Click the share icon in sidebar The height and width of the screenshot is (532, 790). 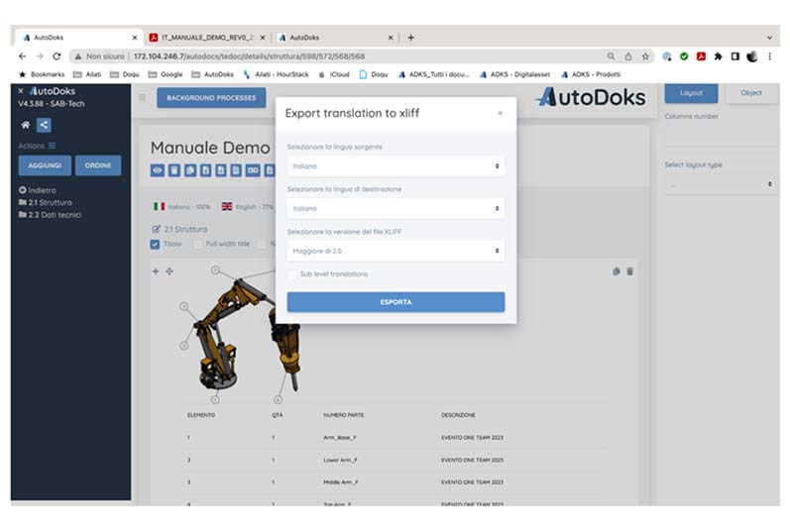pos(44,125)
